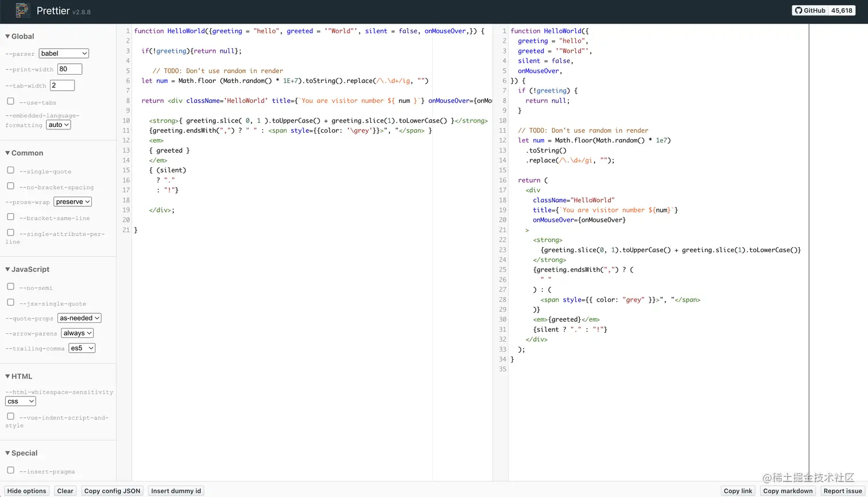Screen dimensions: 868x497
Task: Click input line with greeting.endsWith
Action: pyautogui.click(x=290, y=130)
